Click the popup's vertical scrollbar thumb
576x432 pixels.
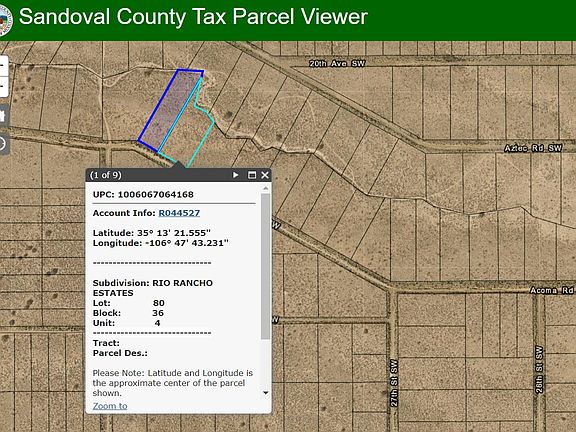[266, 267]
